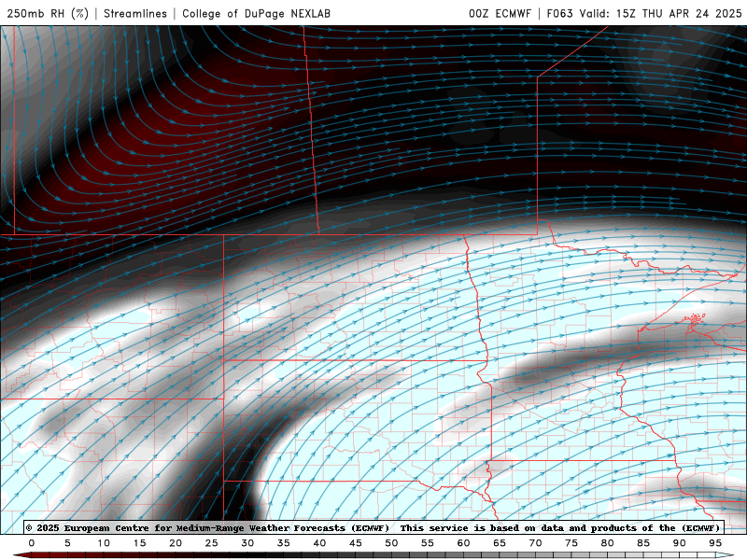Click the "15Z THU APR 24 2025" valid time

[x=679, y=13]
